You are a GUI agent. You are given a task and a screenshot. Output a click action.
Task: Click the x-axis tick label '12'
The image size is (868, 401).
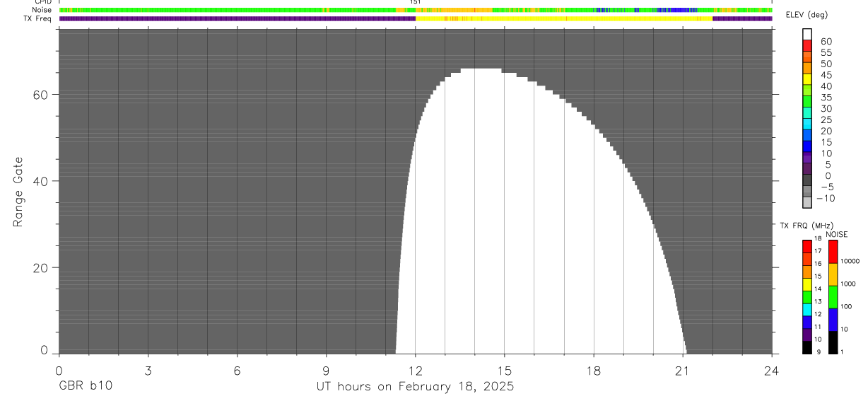tap(415, 370)
